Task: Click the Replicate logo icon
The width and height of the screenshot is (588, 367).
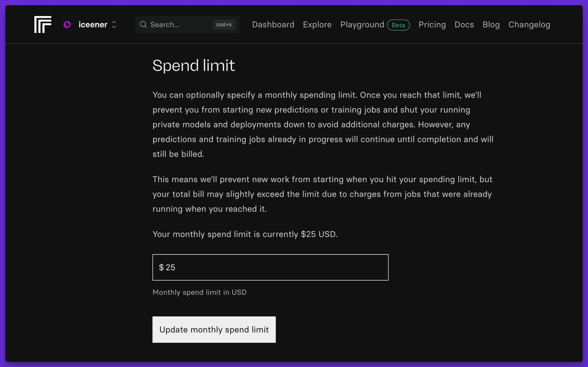Action: tap(43, 25)
